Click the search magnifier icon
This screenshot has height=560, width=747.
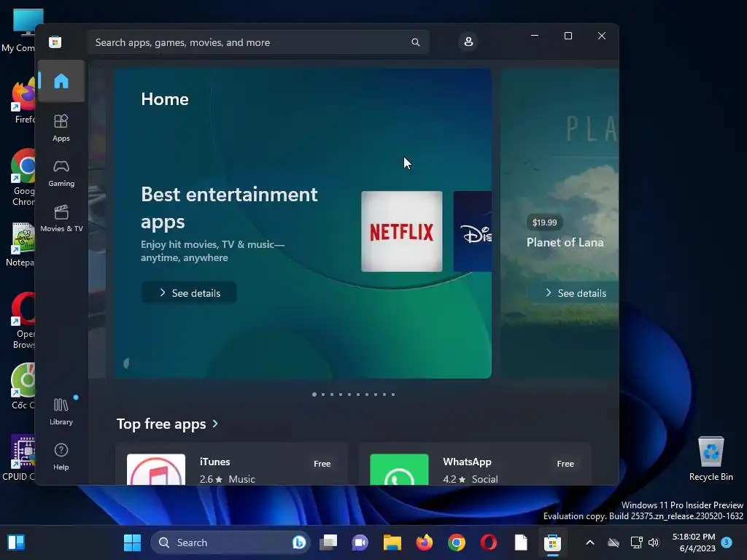tap(415, 42)
